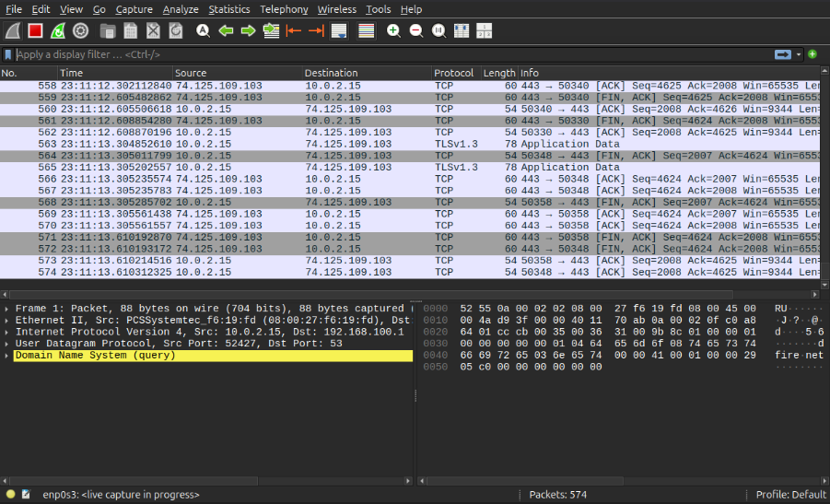Sort by the Protocol column header

(456, 73)
